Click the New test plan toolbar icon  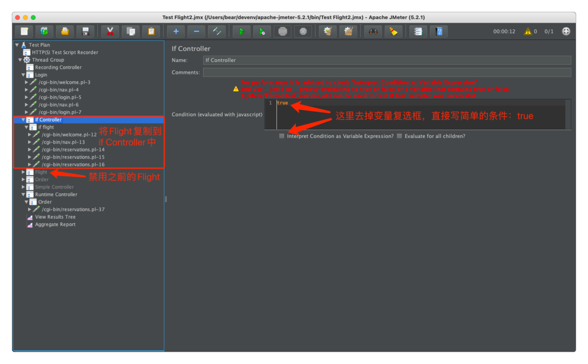[x=24, y=31]
